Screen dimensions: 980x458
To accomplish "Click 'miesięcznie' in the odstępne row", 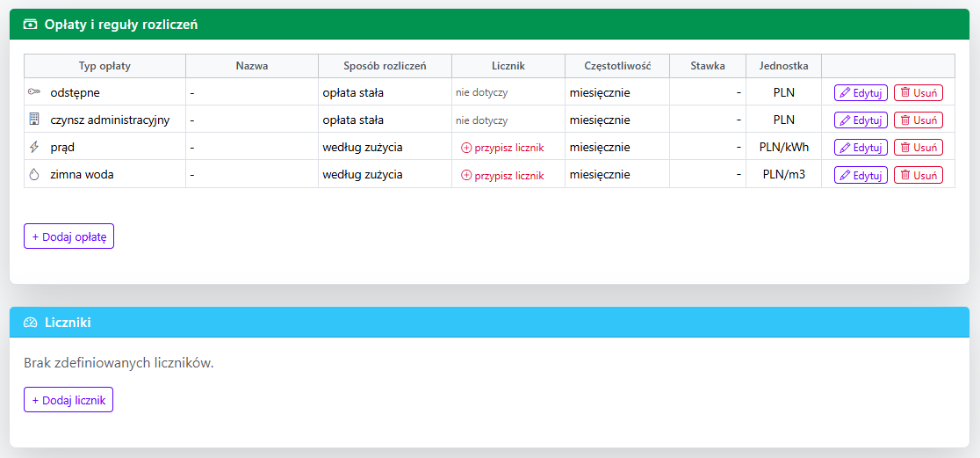I will click(600, 92).
